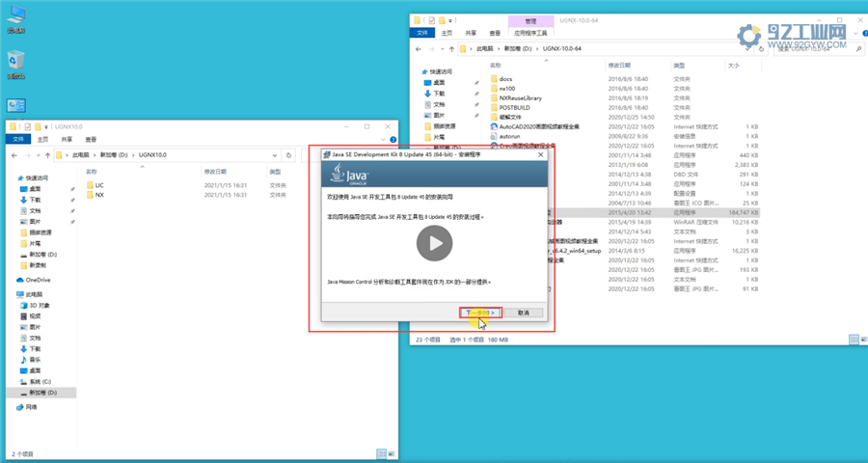Viewport: 868px width, 463px height.
Task: Switch UGNX10.0 to large icons view
Action: tap(391, 454)
